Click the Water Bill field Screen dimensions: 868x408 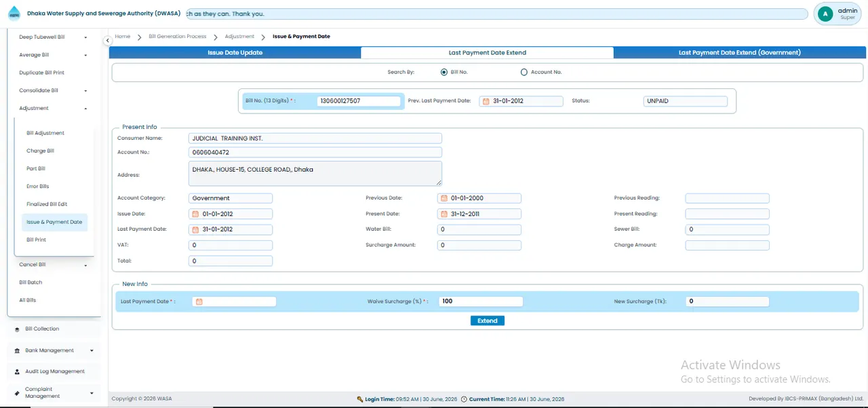click(x=479, y=229)
